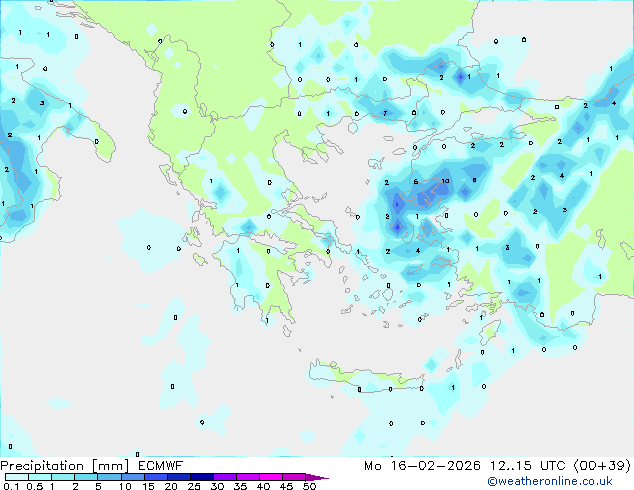Click legend tick label '20'
The width and height of the screenshot is (634, 490).
pyautogui.click(x=171, y=486)
